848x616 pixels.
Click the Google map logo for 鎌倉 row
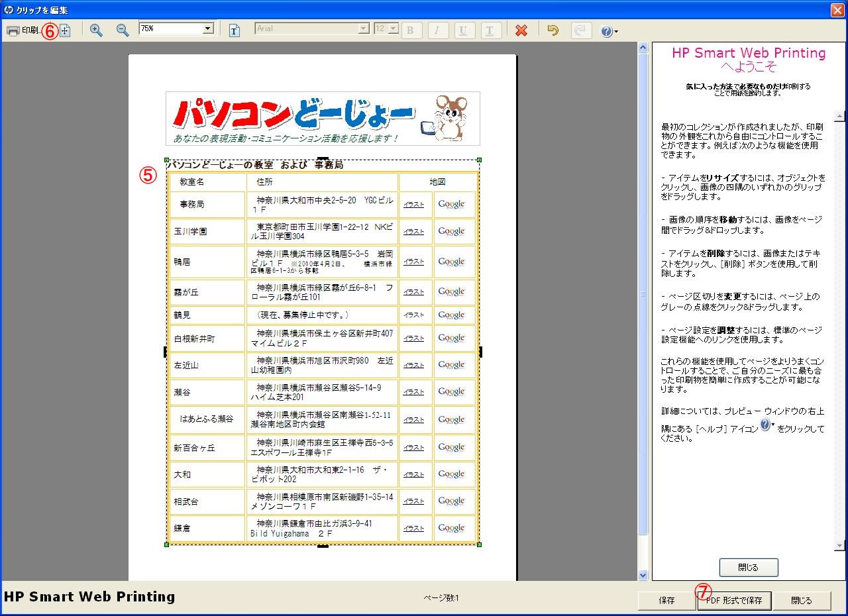point(451,528)
